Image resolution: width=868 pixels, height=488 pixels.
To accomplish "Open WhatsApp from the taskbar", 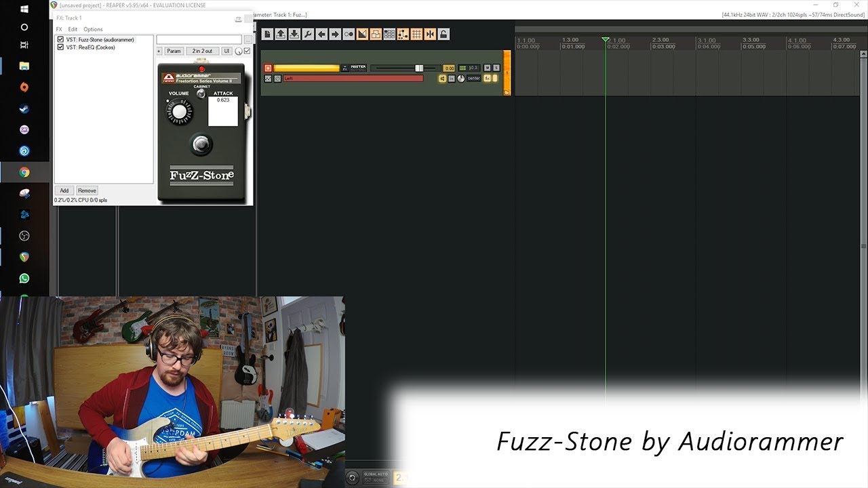I will tap(24, 279).
